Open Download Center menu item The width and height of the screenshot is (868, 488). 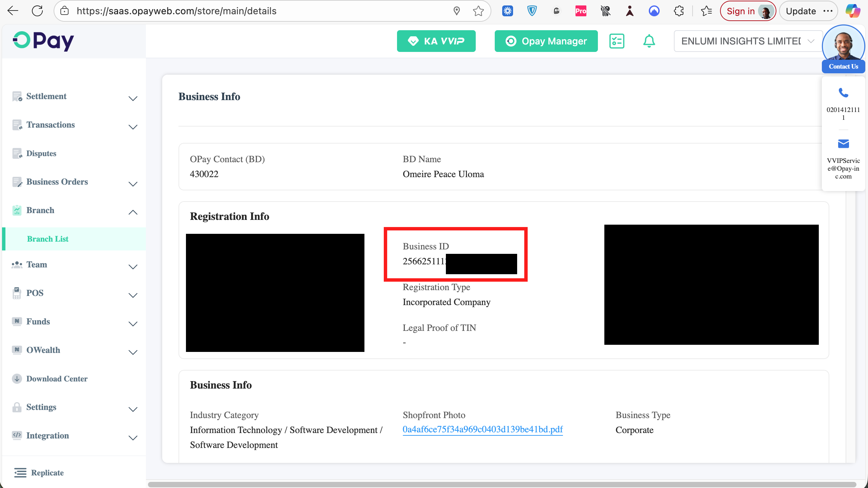57,378
